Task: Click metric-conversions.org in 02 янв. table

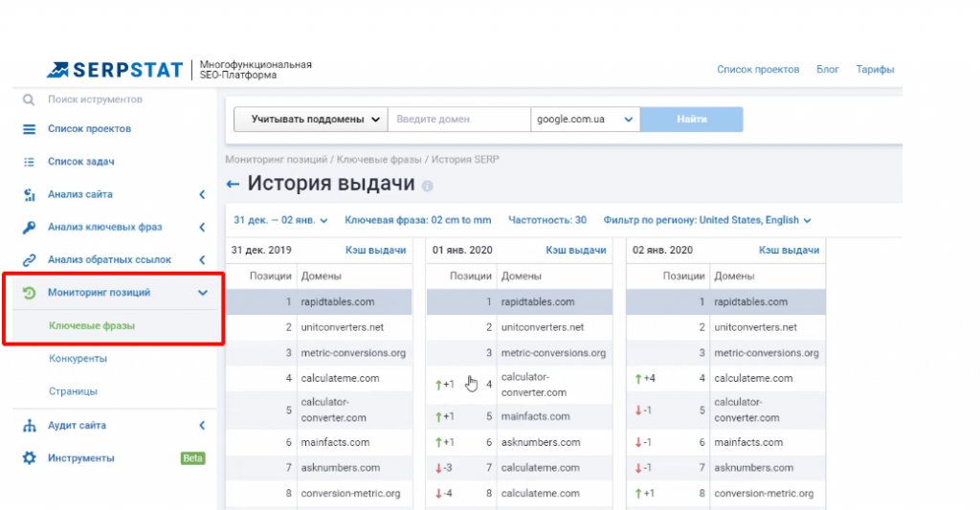Action: (x=767, y=352)
